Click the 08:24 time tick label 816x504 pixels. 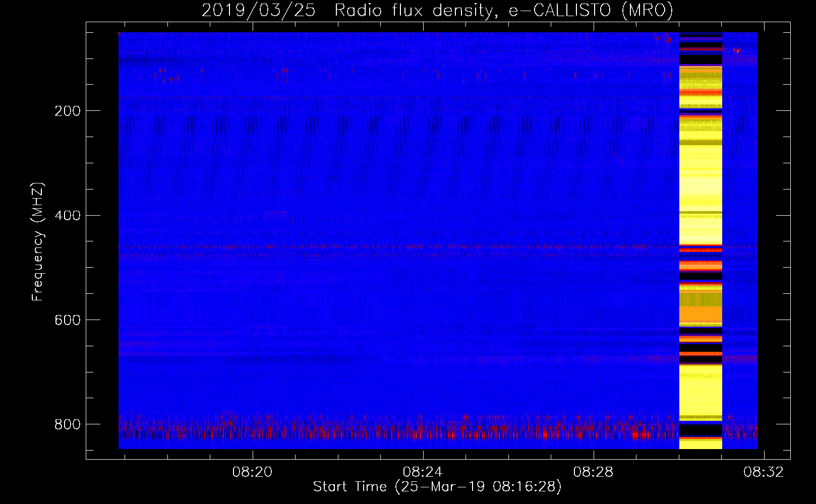pyautogui.click(x=423, y=472)
